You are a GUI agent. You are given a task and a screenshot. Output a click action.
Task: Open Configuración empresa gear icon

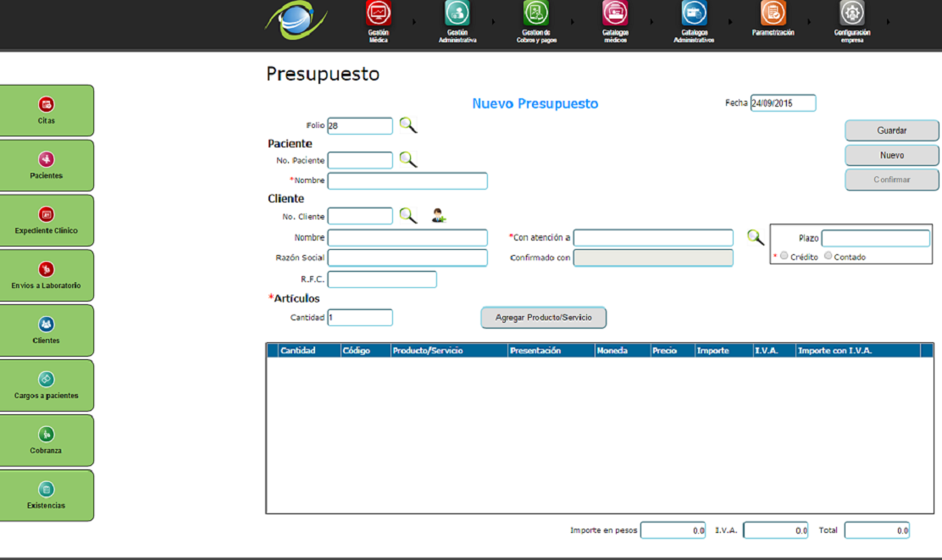(x=851, y=14)
